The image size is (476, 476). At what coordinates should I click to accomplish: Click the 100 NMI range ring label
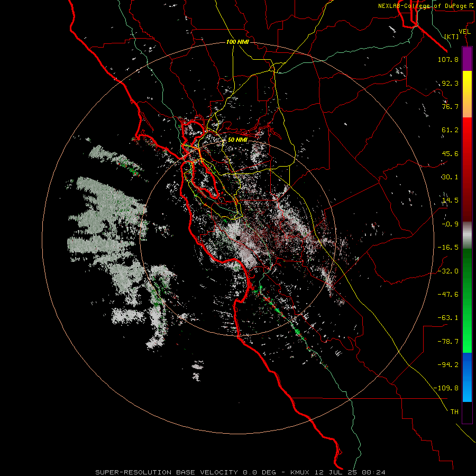point(237,42)
